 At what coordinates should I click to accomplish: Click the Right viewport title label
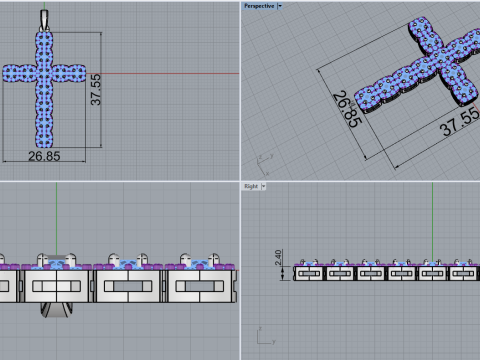click(x=251, y=186)
